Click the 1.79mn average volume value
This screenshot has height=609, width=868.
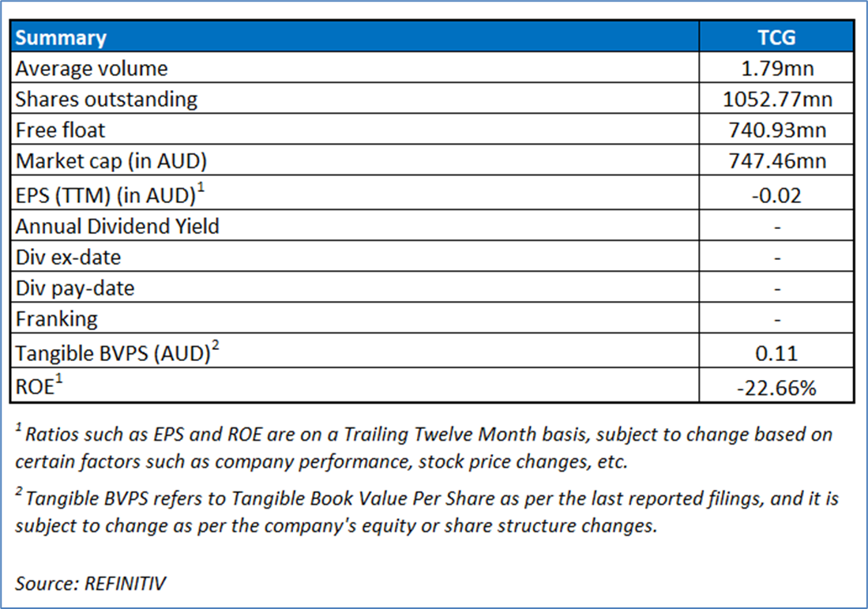point(777,69)
